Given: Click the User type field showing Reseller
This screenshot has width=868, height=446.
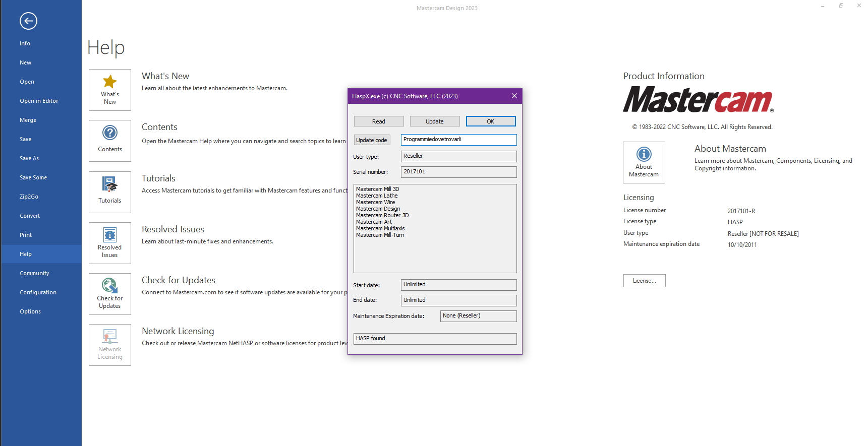Looking at the screenshot, I should 459,156.
